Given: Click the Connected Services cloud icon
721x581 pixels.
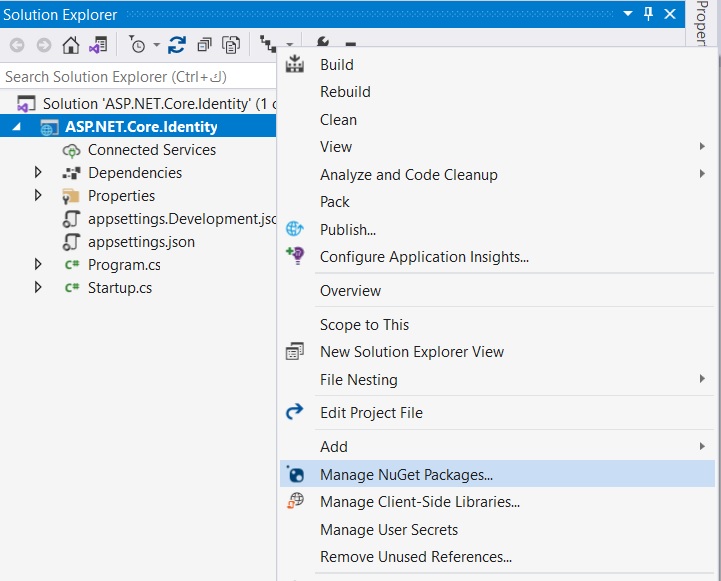Looking at the screenshot, I should [71, 150].
